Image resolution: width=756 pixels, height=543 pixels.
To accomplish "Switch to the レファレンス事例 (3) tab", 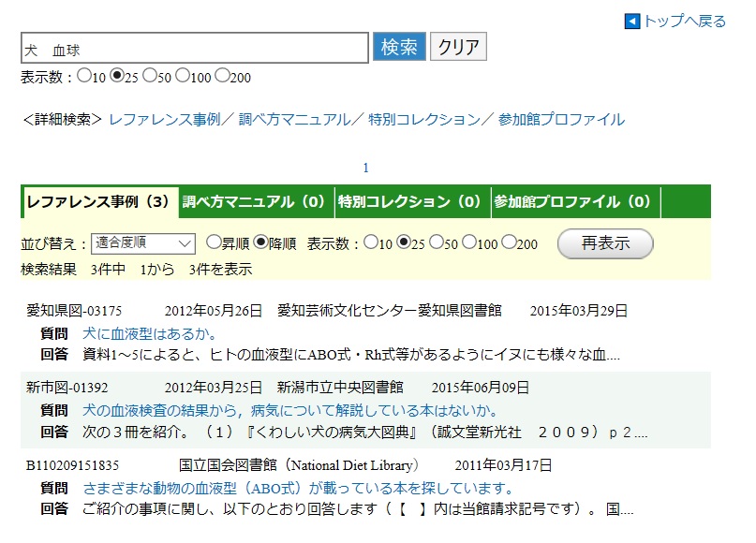I will pos(99,201).
